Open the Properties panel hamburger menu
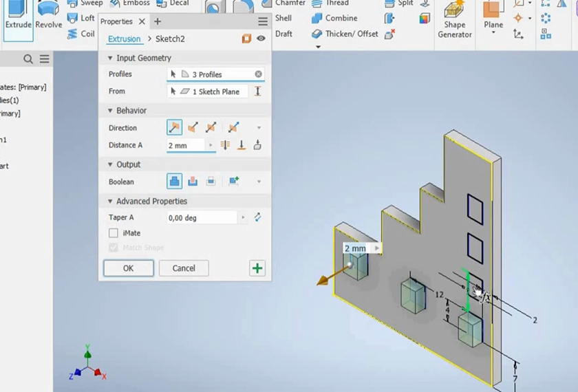This screenshot has width=578, height=392. 263,22
